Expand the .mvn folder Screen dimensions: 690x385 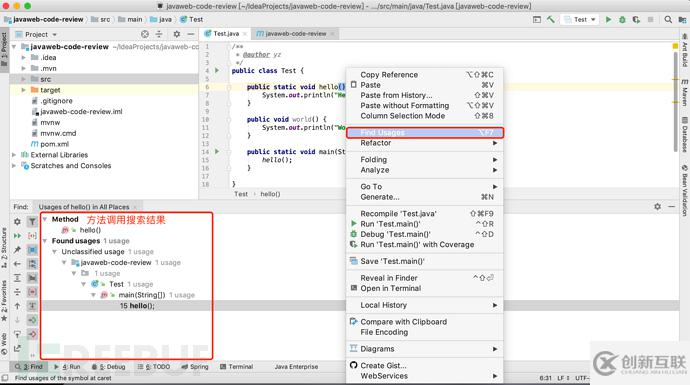pyautogui.click(x=24, y=68)
